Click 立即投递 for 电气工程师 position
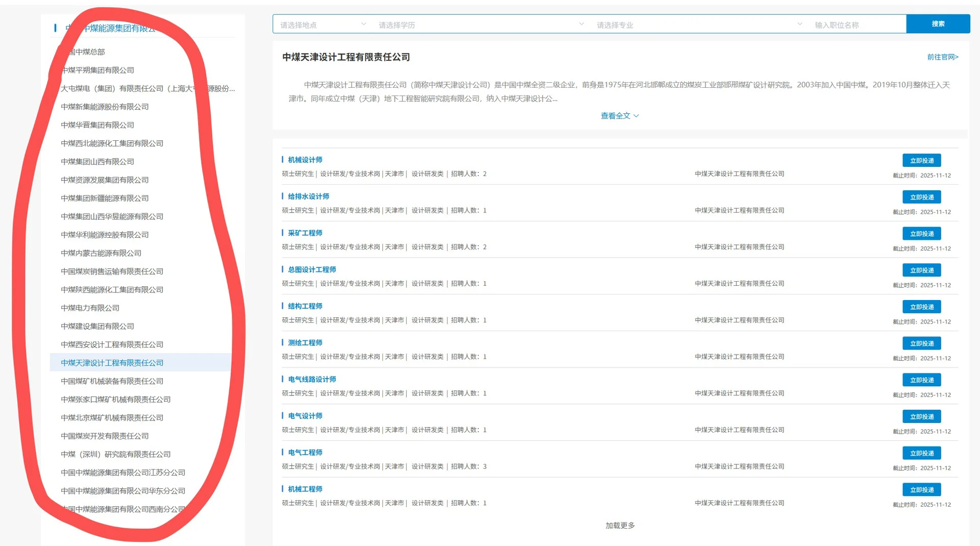 click(x=921, y=453)
